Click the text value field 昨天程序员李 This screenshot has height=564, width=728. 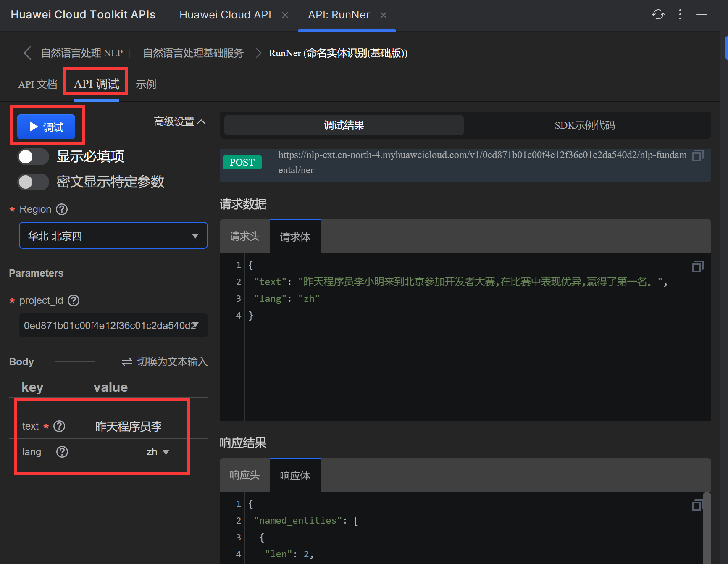coord(129,427)
